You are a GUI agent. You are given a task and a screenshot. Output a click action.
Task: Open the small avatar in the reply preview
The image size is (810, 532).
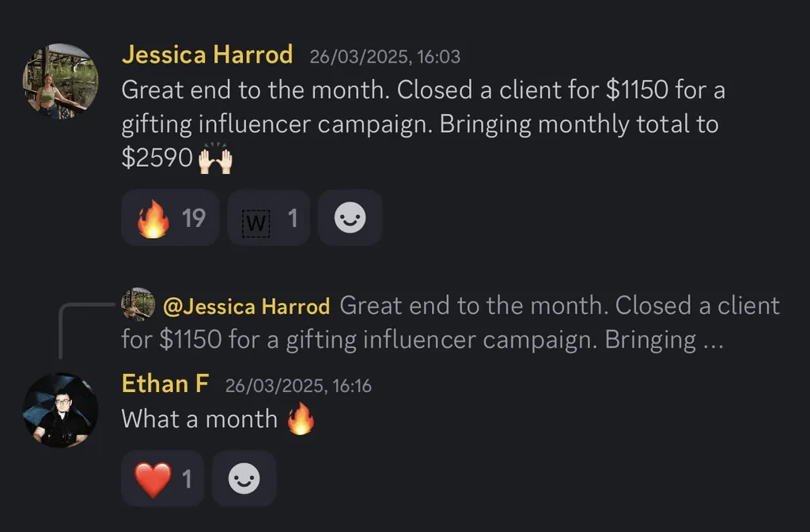tap(138, 304)
